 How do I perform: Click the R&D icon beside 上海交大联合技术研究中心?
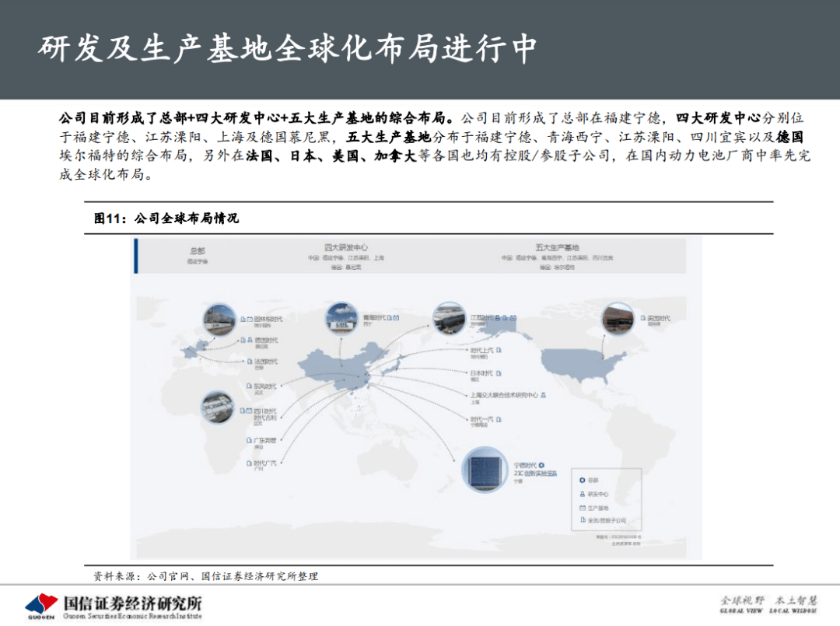click(543, 395)
